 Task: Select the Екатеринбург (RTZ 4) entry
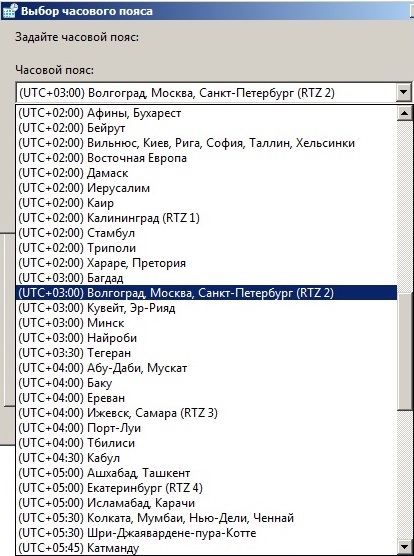[x=206, y=488]
